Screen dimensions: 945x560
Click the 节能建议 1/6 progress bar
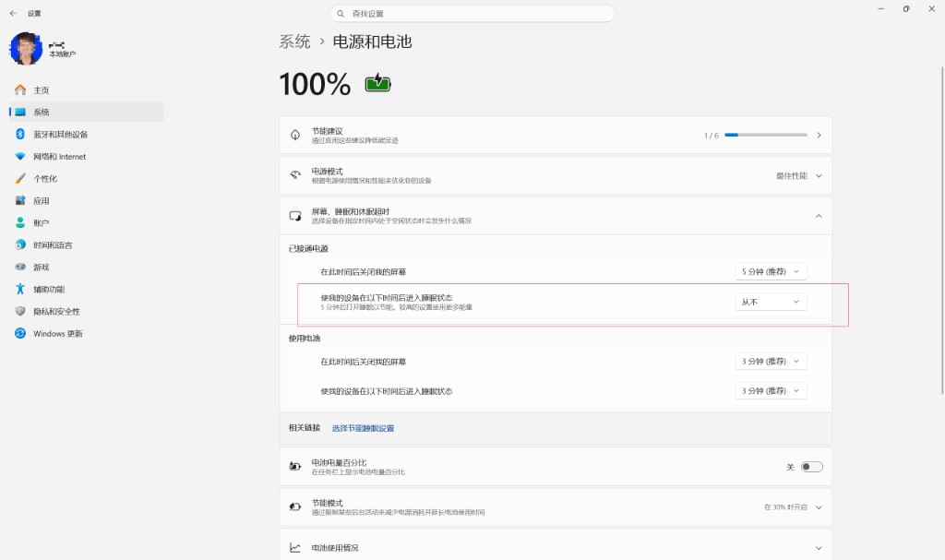[766, 135]
